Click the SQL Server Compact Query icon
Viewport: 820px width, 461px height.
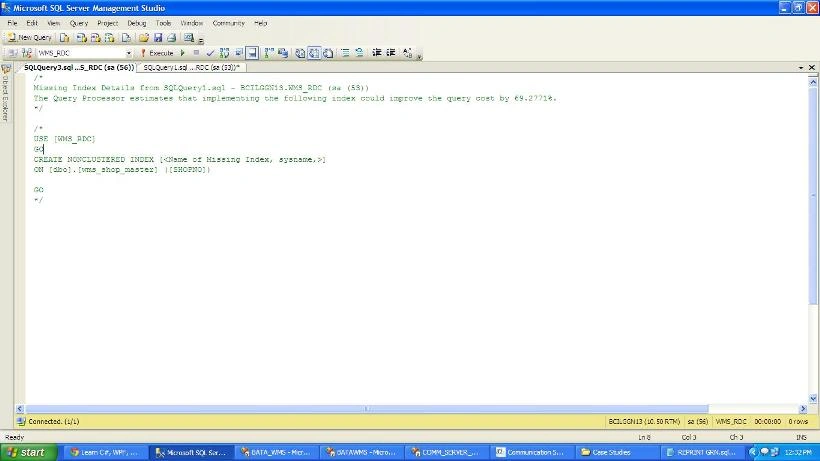click(x=126, y=38)
